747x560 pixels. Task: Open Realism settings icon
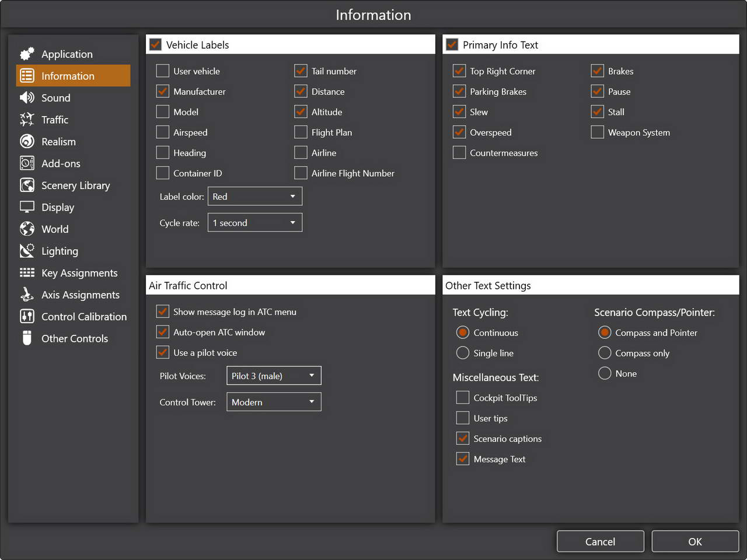[x=27, y=142]
